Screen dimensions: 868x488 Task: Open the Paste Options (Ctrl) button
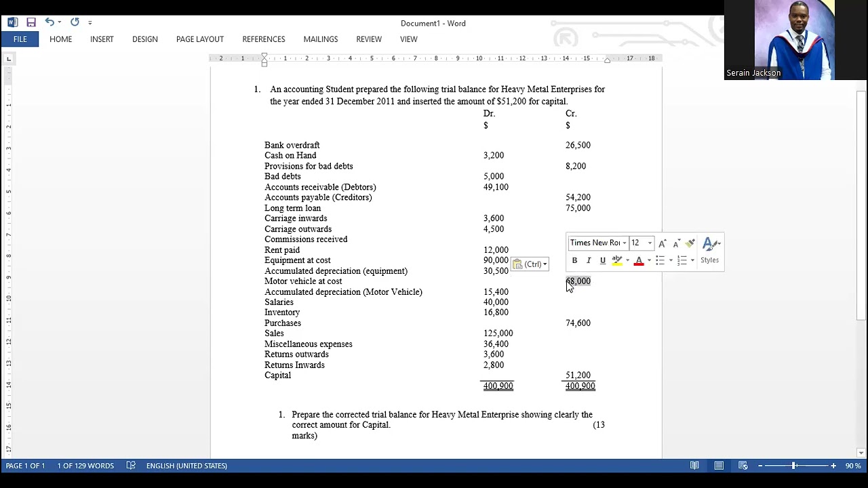(530, 264)
